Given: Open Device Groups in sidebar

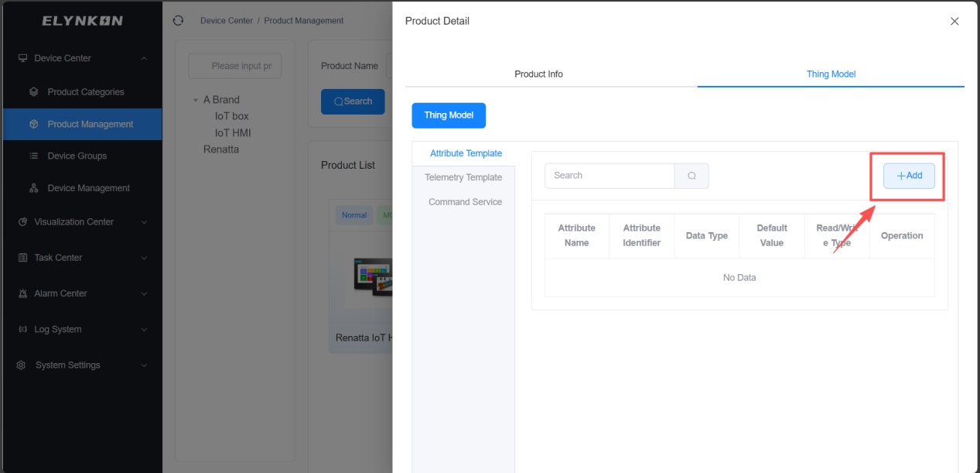Looking at the screenshot, I should 81,156.
